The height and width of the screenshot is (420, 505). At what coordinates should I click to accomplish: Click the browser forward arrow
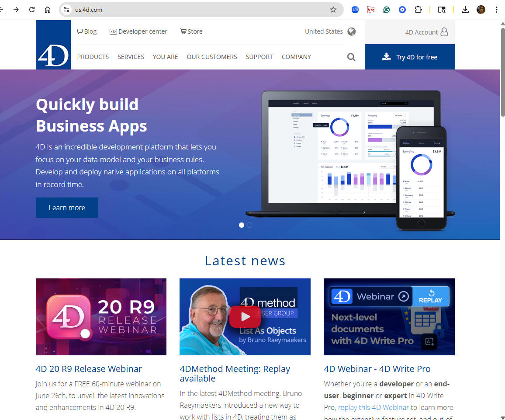pos(16,10)
